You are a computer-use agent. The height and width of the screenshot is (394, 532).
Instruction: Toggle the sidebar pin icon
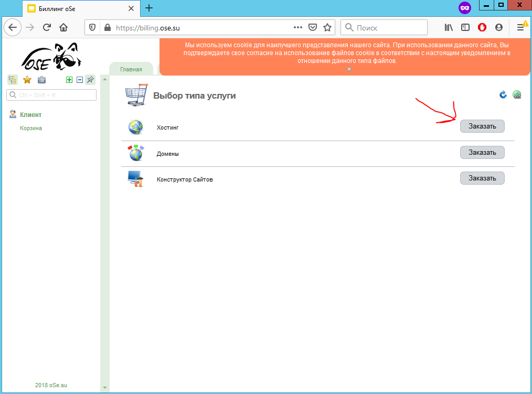pos(90,80)
